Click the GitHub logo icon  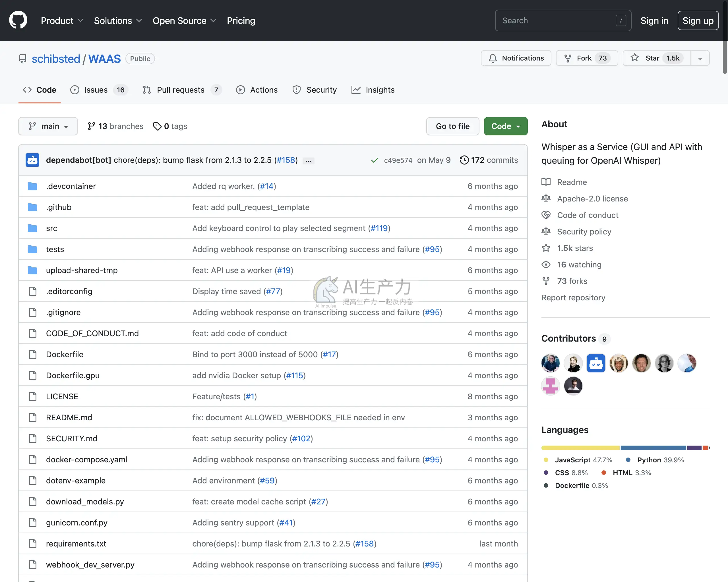pos(18,20)
